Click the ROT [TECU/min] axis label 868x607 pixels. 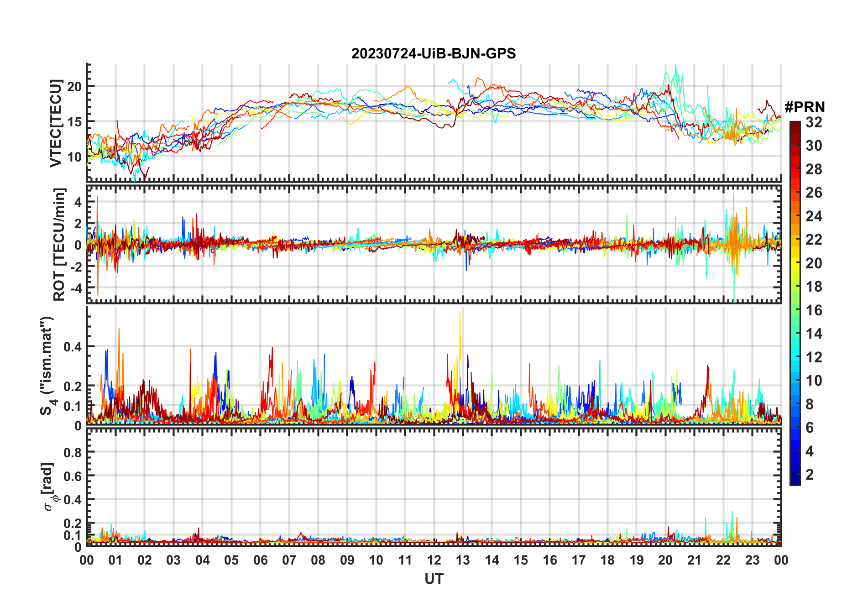tap(59, 244)
